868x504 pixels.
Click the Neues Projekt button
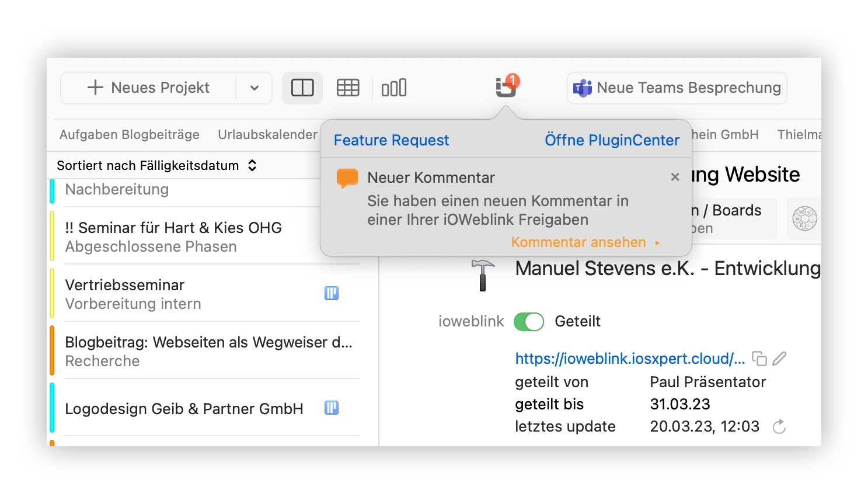[x=148, y=88]
